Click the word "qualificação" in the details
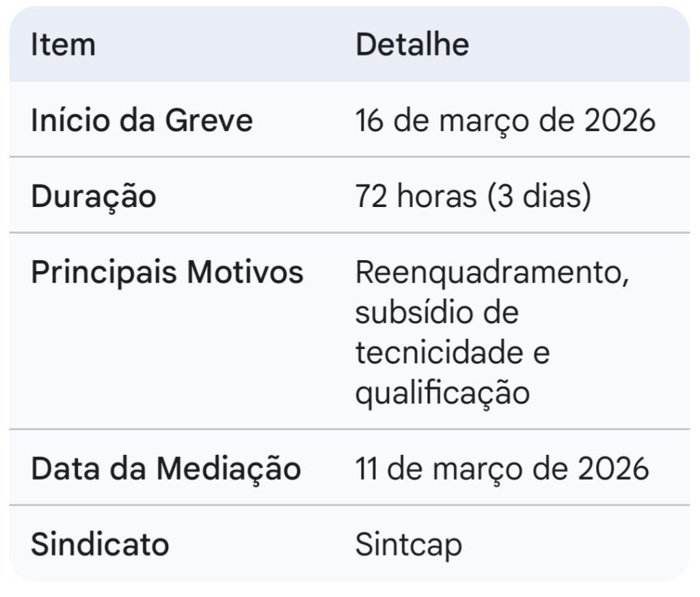 (442, 393)
